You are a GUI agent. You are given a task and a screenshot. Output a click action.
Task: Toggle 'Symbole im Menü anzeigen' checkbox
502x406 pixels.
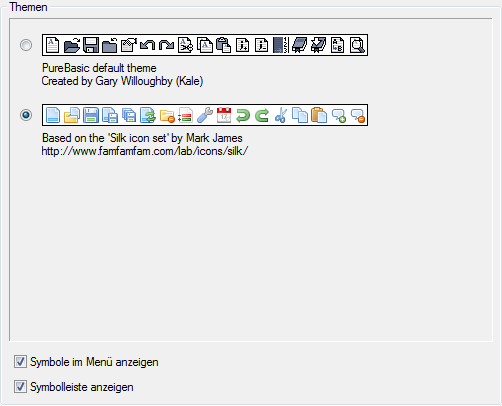[x=20, y=362]
